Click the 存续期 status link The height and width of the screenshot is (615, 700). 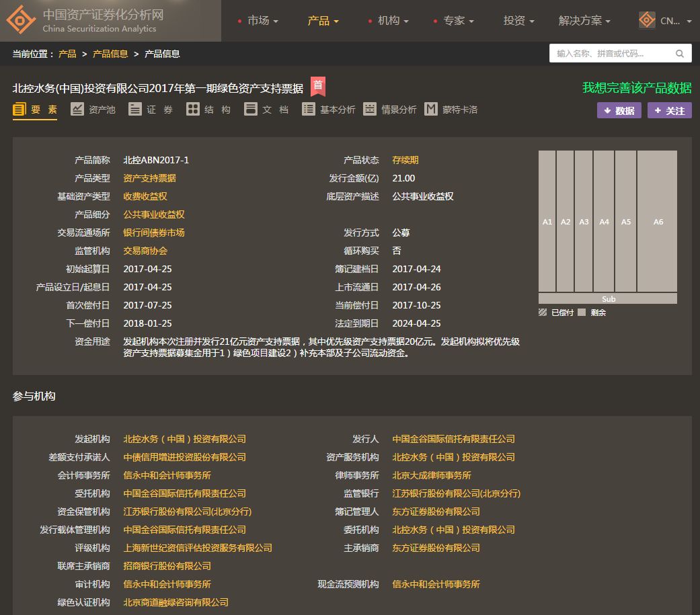pyautogui.click(x=405, y=160)
